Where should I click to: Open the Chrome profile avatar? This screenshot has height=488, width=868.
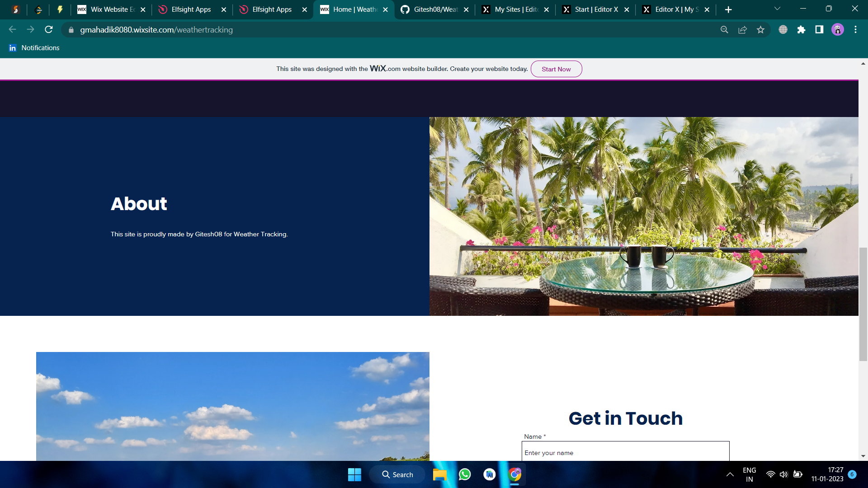[837, 30]
